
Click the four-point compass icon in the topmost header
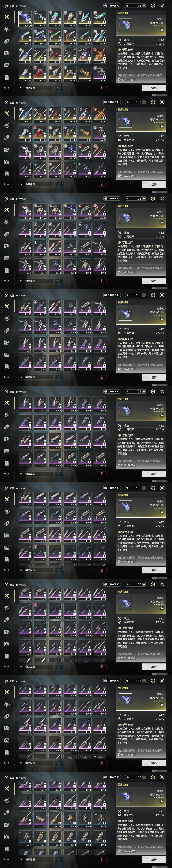[153, 6]
